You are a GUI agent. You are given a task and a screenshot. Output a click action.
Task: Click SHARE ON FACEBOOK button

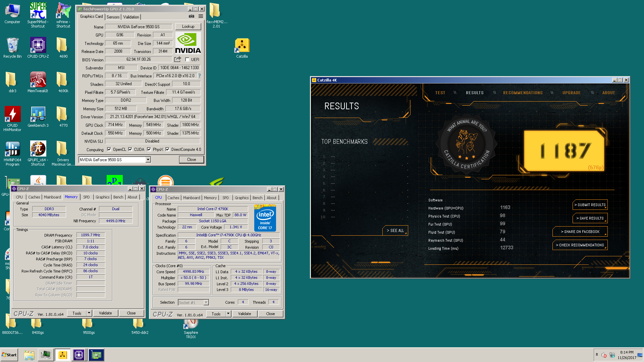580,232
